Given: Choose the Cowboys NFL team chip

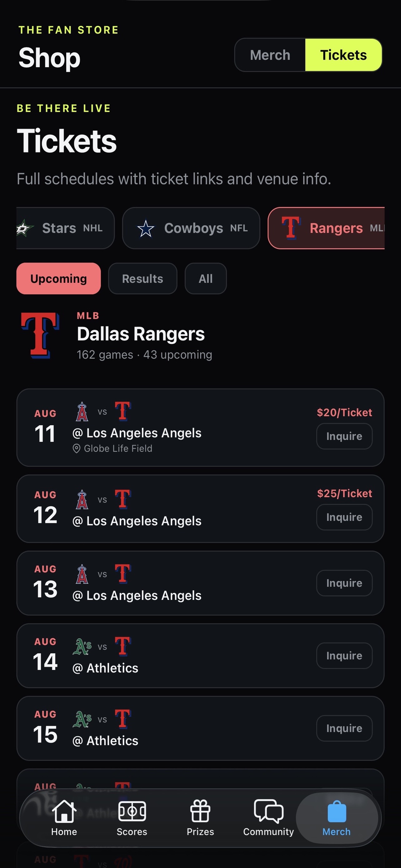Looking at the screenshot, I should point(191,228).
